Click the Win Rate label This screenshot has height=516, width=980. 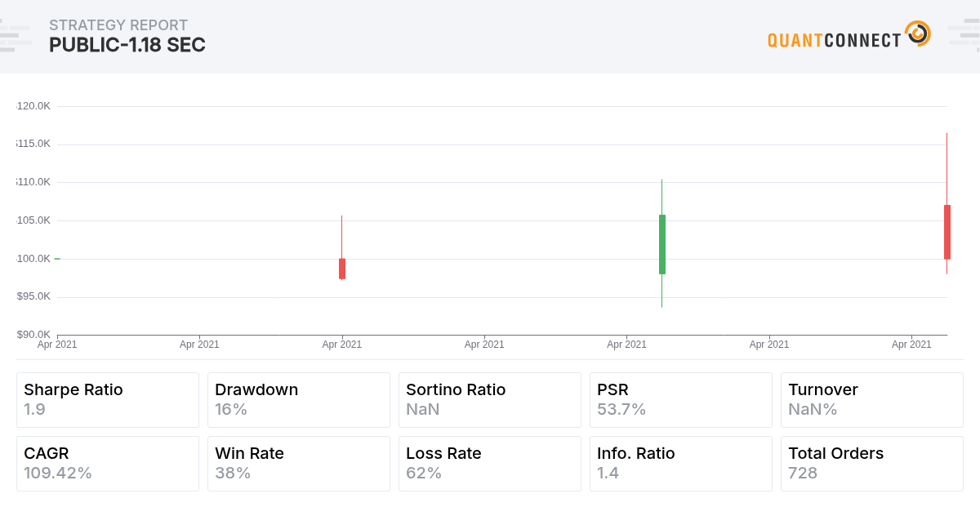click(x=249, y=454)
